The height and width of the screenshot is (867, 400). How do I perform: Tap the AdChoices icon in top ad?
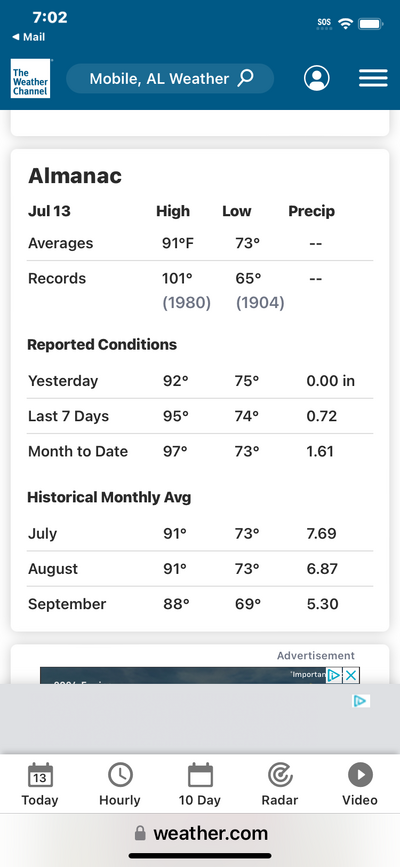point(334,675)
